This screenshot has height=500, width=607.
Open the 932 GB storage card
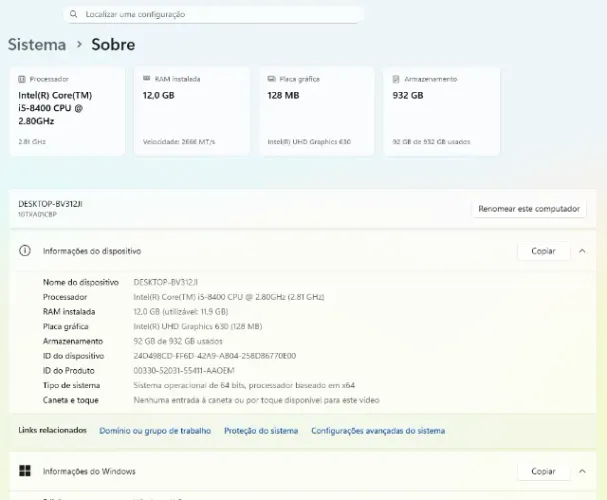coord(442,111)
